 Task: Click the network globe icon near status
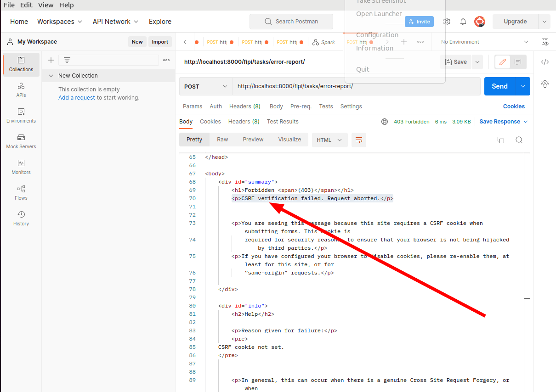click(x=385, y=122)
